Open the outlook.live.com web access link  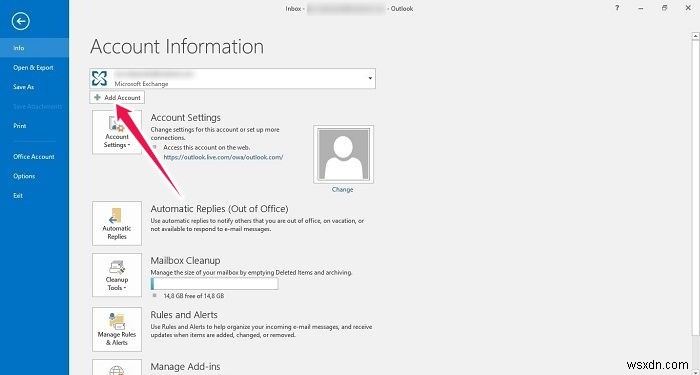223,157
